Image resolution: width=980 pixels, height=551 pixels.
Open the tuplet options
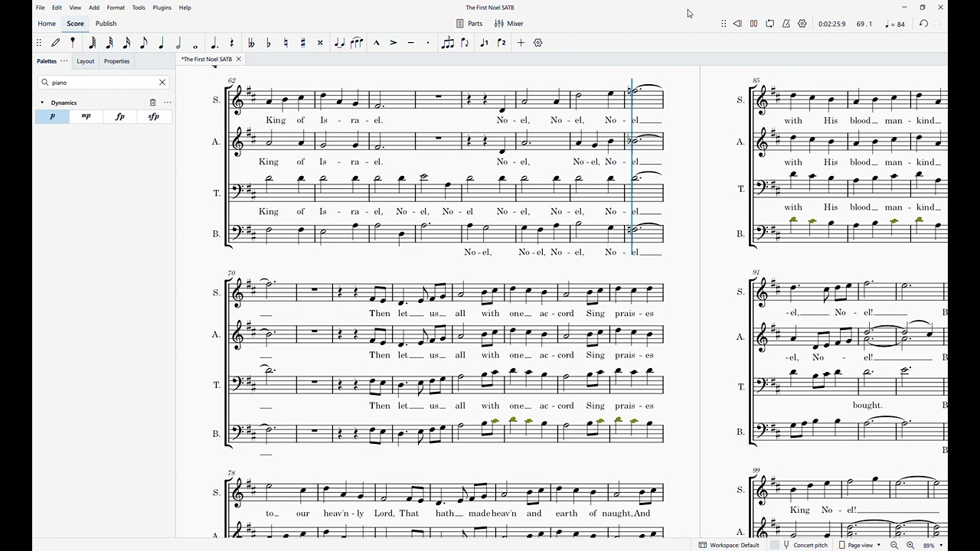pyautogui.click(x=448, y=43)
